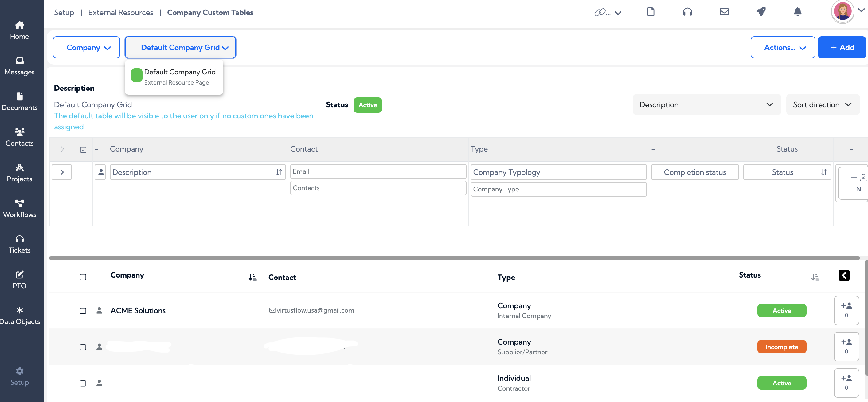Check the Individual Contractor row checkbox
The image size is (868, 402).
coord(83,383)
